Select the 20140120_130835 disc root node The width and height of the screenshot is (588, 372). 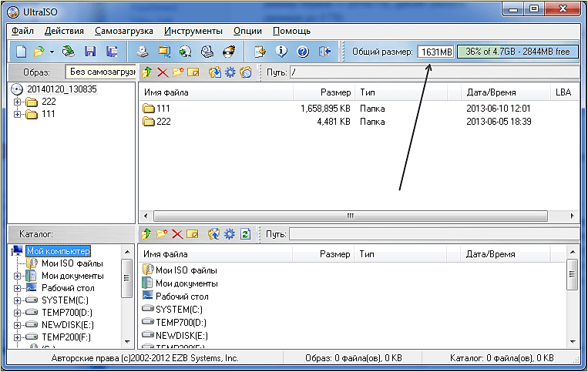(62, 89)
